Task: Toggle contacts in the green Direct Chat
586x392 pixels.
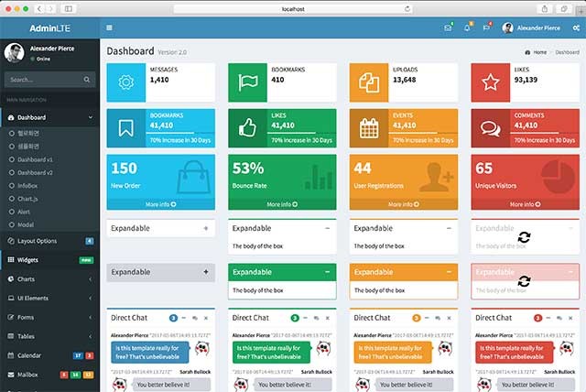Action: (316, 318)
